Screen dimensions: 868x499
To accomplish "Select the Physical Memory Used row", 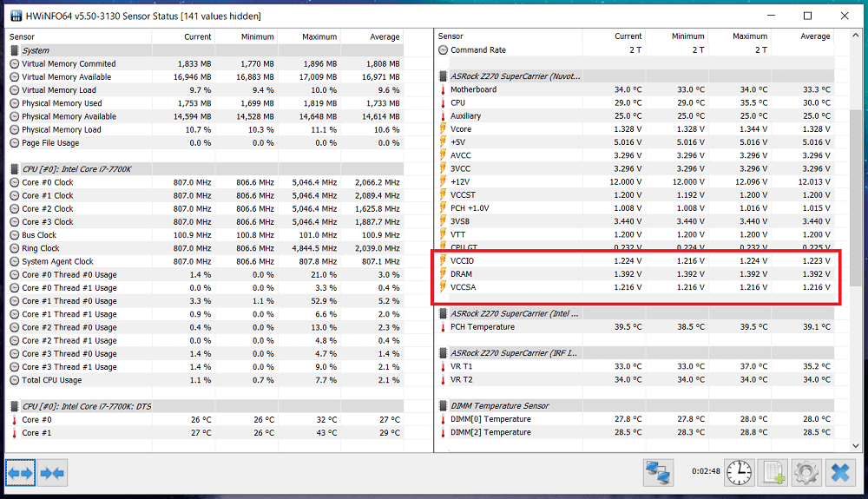I will coord(206,103).
